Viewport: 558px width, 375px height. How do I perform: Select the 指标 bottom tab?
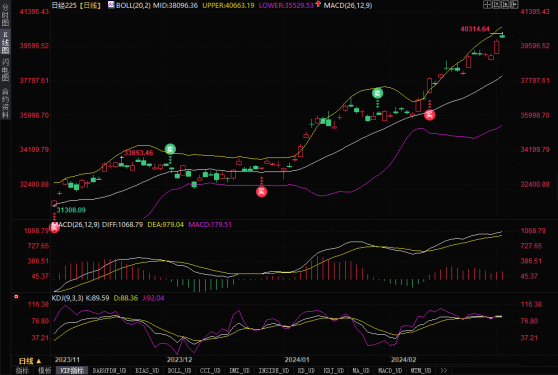(x=22, y=371)
